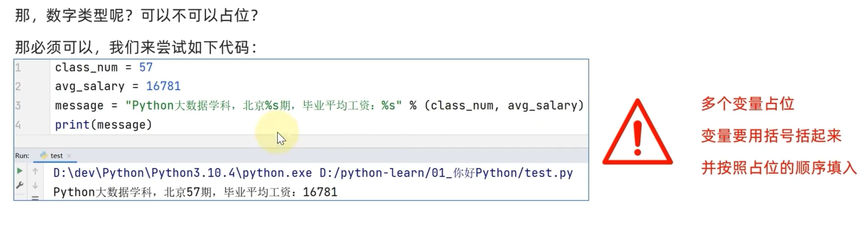Viewport: 868px width, 229px height.
Task: Click the class_num variable on line 1
Action: [x=86, y=68]
